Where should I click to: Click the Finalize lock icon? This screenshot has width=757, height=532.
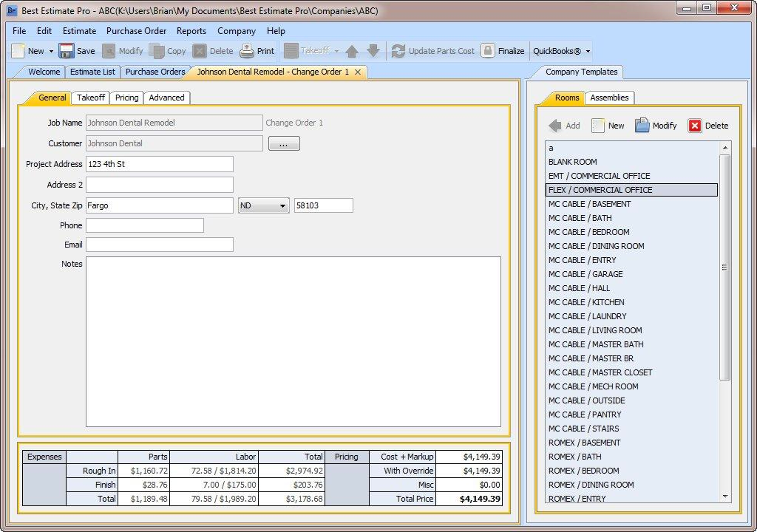489,51
